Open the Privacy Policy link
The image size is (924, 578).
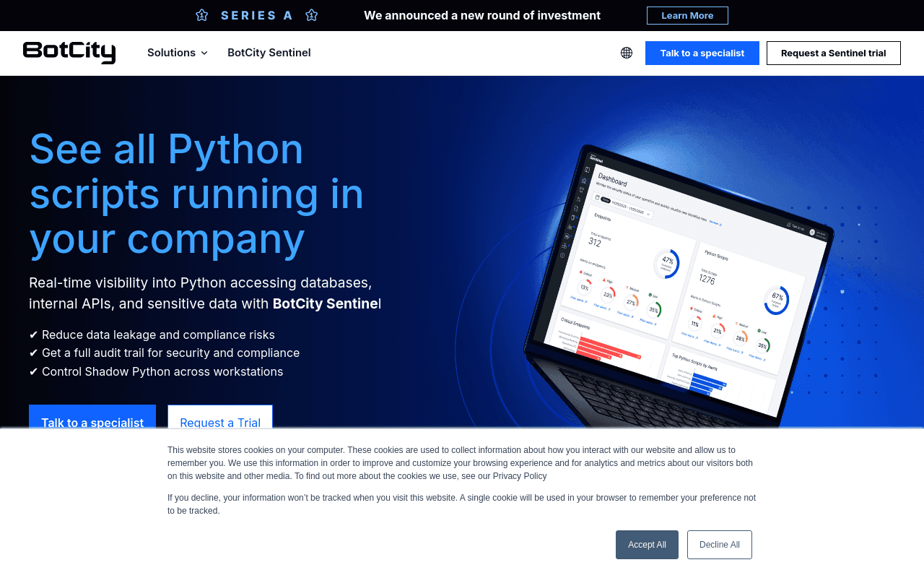tap(520, 476)
